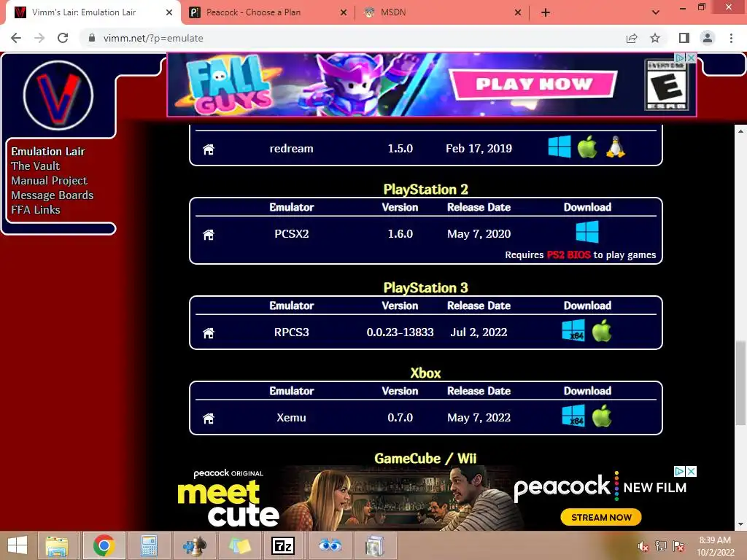Open Chrome from the taskbar
This screenshot has height=560, width=747.
click(x=104, y=545)
